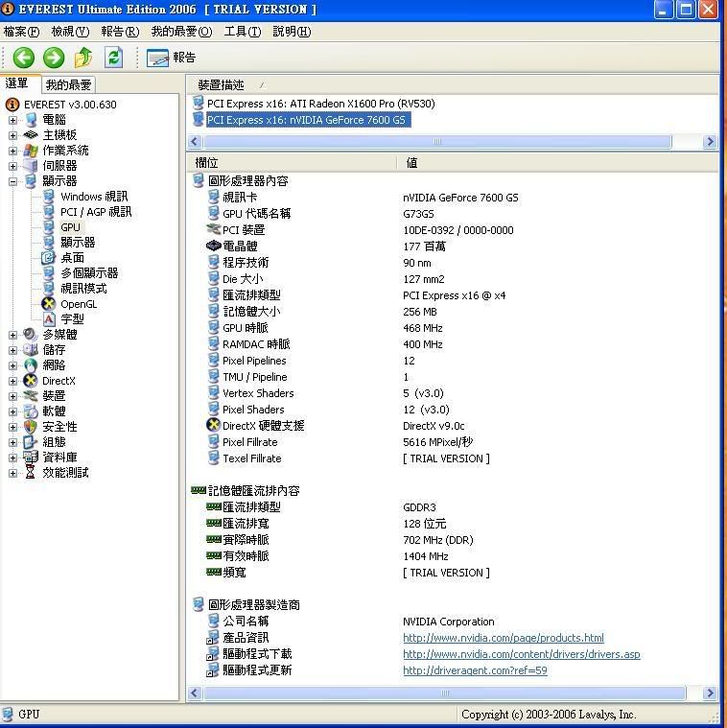Click the green Forward arrow toolbar icon
The height and width of the screenshot is (728, 727).
tap(53, 58)
